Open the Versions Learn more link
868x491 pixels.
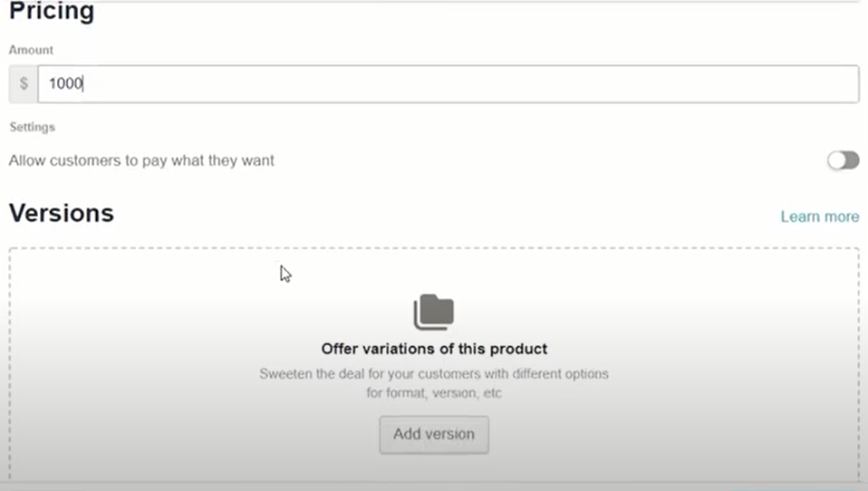pyautogui.click(x=819, y=217)
